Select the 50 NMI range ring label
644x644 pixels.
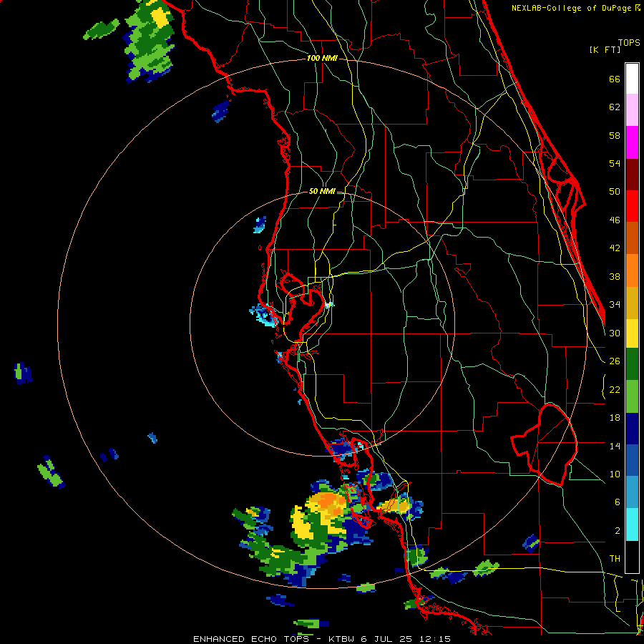[322, 191]
